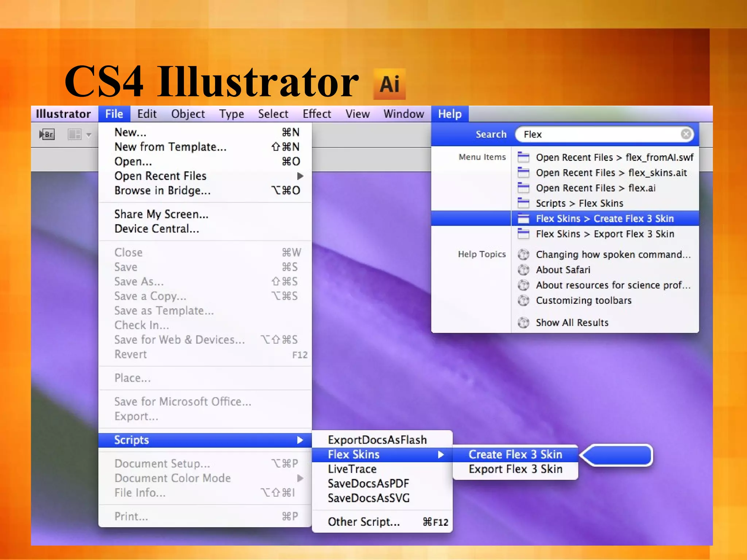Select SaveDocsAsSVG script

tap(382, 498)
